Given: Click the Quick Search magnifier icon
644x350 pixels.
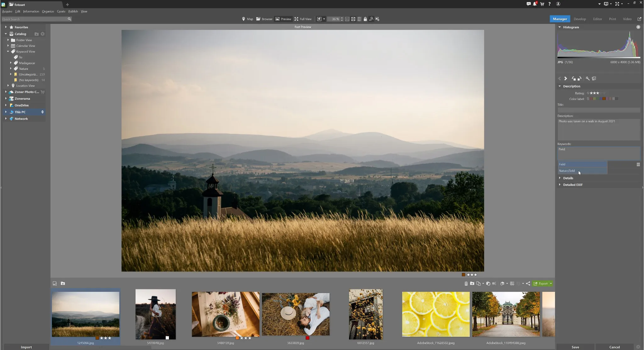Looking at the screenshot, I should (69, 19).
